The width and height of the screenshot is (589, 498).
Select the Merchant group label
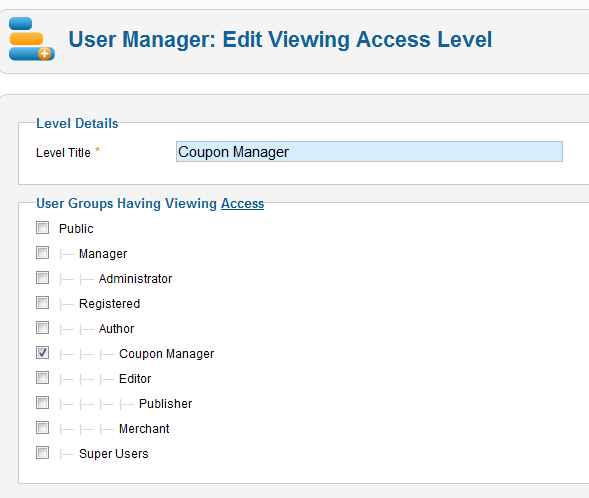[144, 429]
